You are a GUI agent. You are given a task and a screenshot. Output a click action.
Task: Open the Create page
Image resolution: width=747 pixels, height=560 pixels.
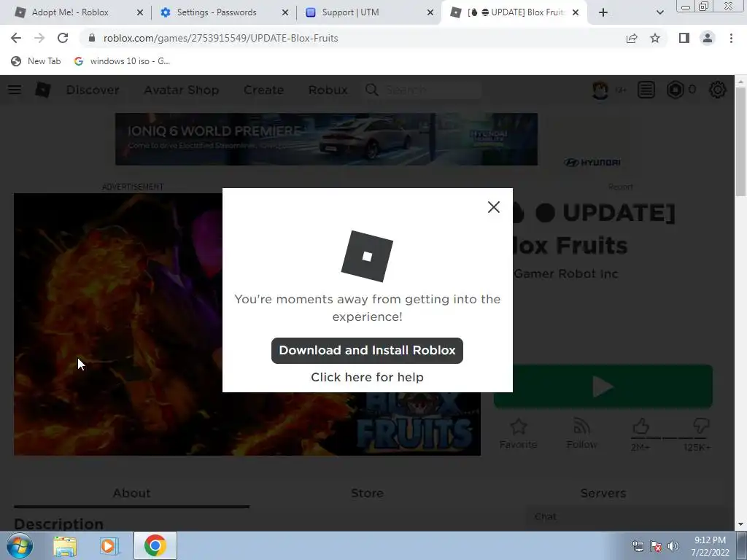[263, 90]
